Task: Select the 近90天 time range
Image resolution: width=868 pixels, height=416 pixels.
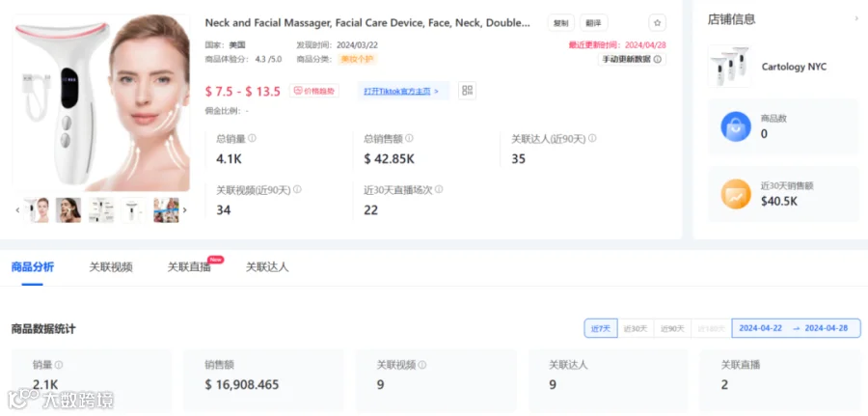Action: point(672,328)
